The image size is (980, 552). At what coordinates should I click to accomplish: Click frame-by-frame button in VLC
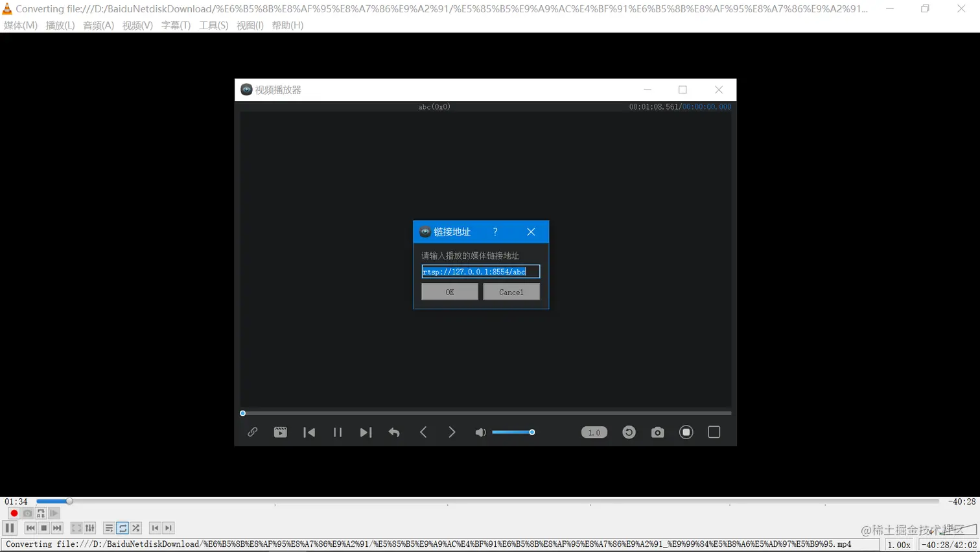[54, 513]
